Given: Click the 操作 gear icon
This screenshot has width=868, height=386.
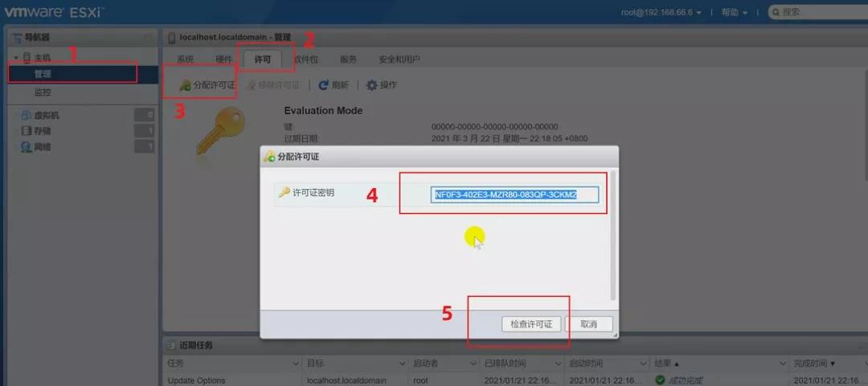Looking at the screenshot, I should 372,85.
